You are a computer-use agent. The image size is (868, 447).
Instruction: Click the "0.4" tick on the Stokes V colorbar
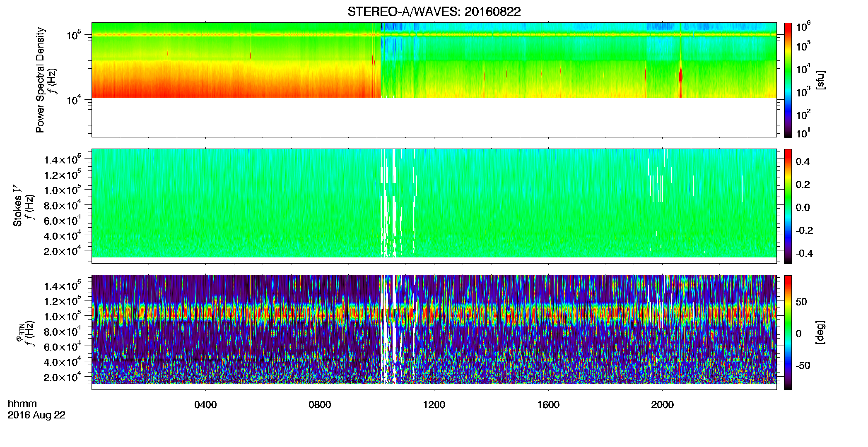coord(803,162)
